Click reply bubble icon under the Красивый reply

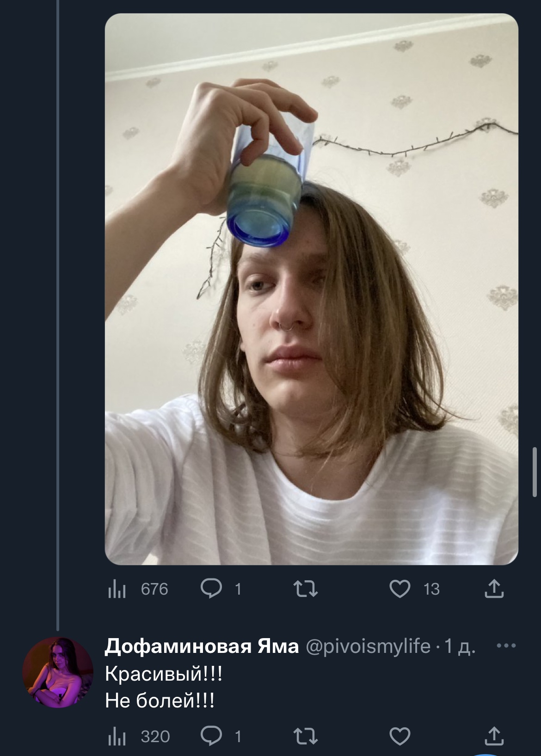point(211,736)
